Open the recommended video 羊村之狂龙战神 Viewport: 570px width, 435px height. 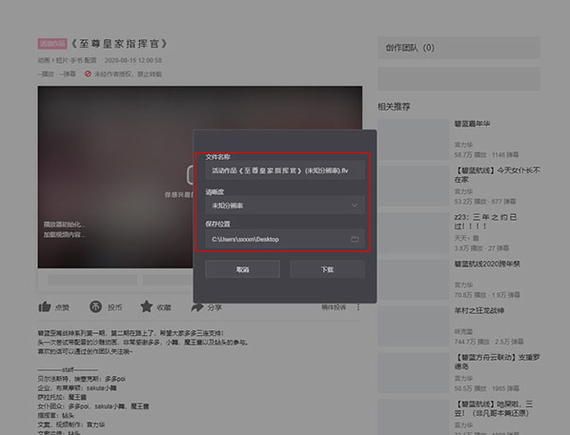pos(479,311)
